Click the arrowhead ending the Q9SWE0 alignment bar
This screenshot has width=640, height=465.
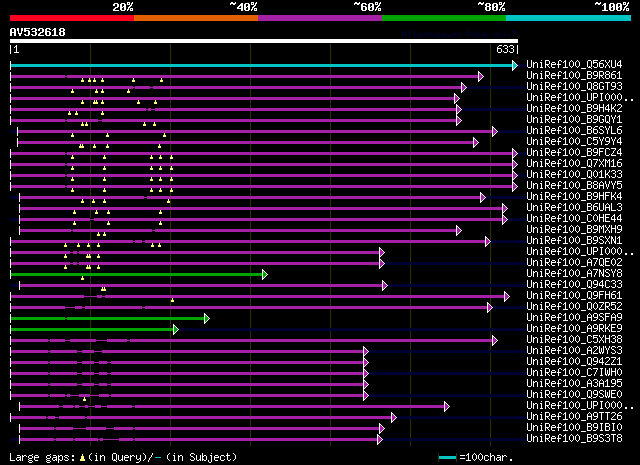[366, 396]
